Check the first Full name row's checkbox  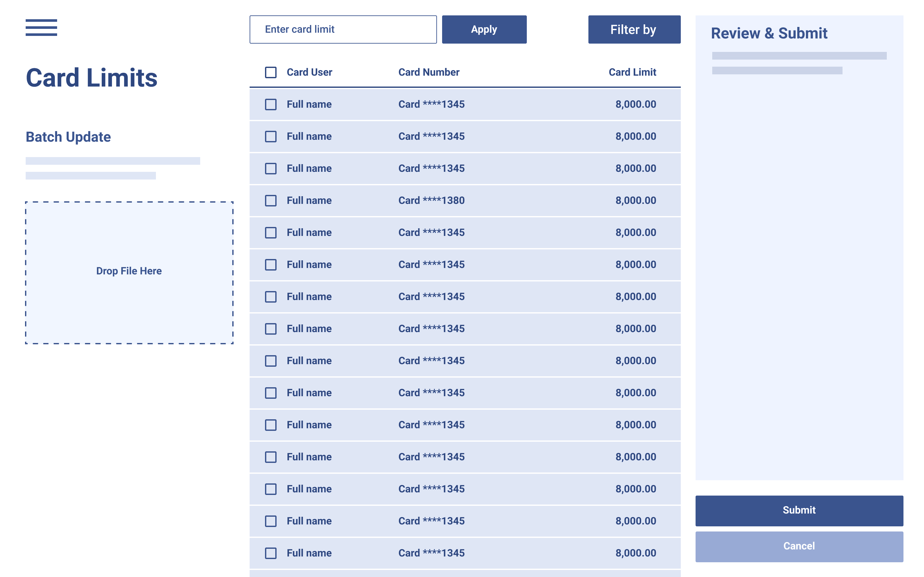[x=270, y=104]
